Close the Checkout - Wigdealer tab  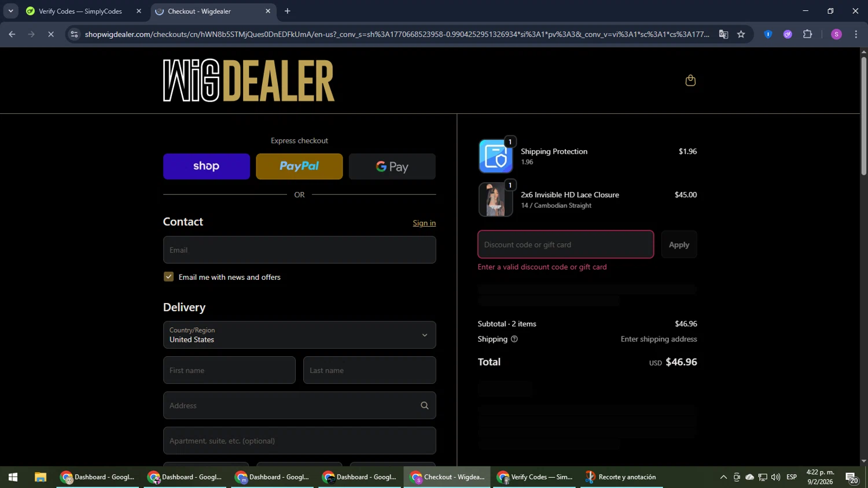pos(267,11)
